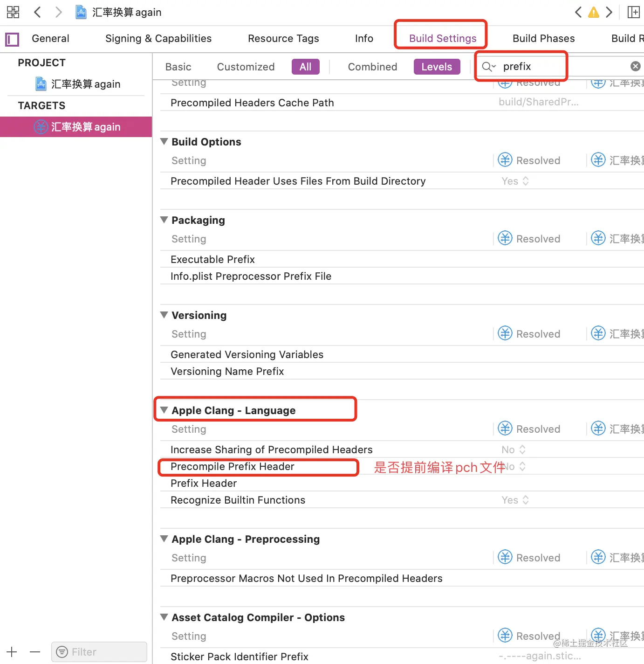Viewport: 644px width, 664px height.
Task: Click the Filter field at bottom left
Action: click(x=99, y=652)
